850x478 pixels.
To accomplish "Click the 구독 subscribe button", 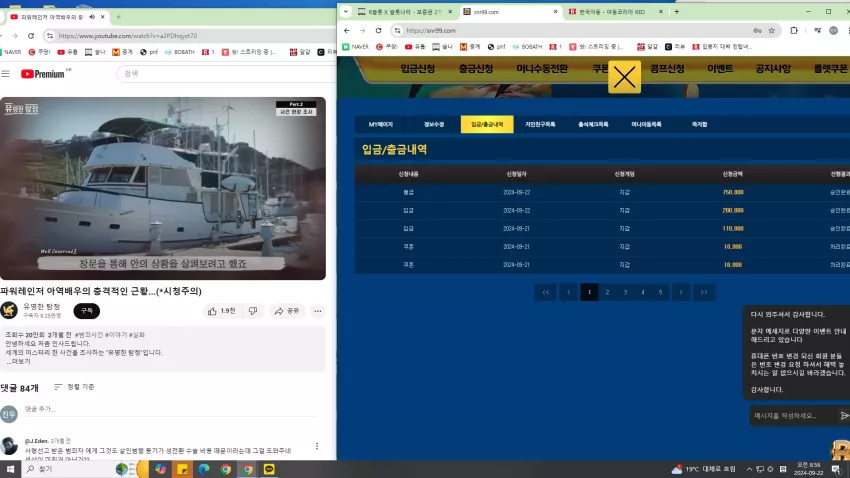I will pos(87,311).
